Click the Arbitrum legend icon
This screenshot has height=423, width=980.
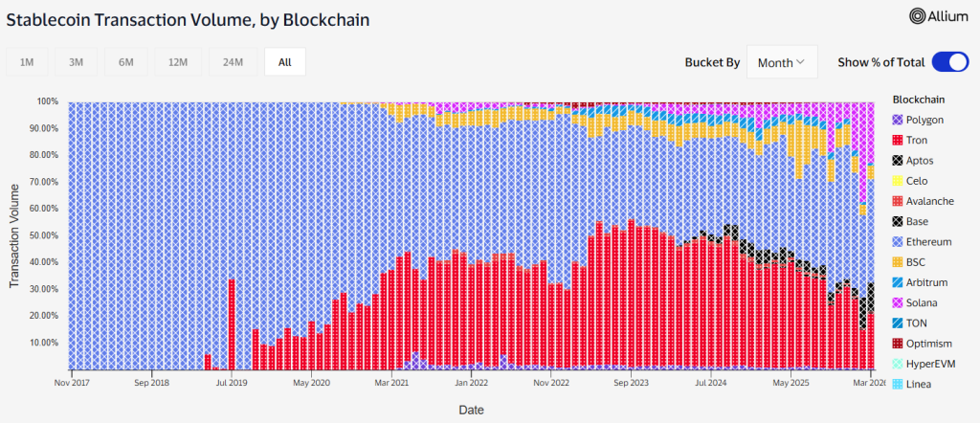pyautogui.click(x=898, y=282)
